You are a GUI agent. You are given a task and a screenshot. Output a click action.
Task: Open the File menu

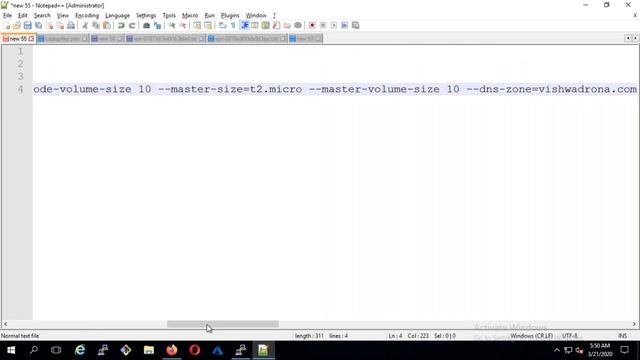tap(7, 16)
